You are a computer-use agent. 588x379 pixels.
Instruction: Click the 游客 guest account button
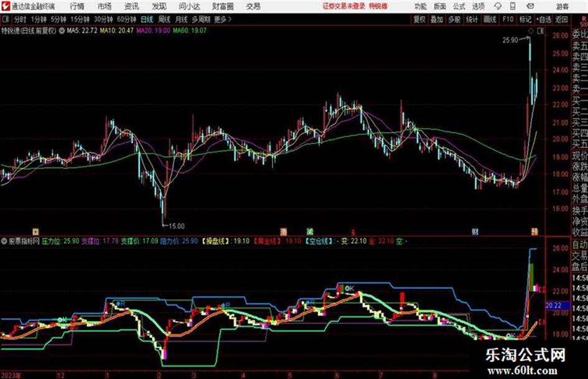pyautogui.click(x=562, y=7)
